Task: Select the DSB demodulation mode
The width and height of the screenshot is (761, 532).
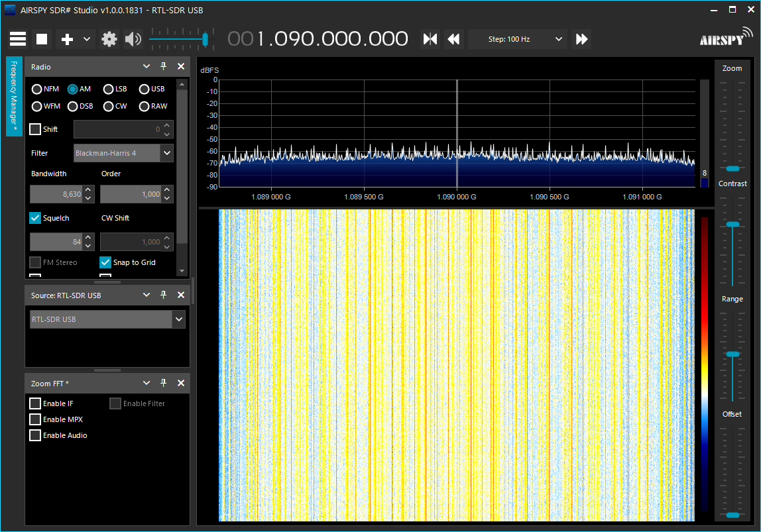Action: 80,106
